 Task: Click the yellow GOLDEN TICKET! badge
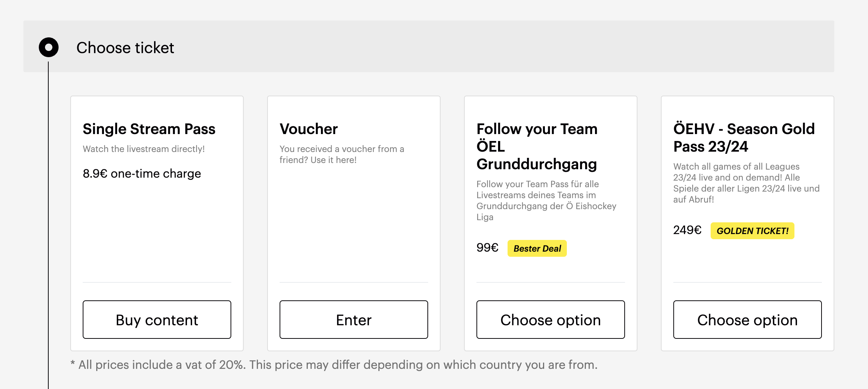752,231
